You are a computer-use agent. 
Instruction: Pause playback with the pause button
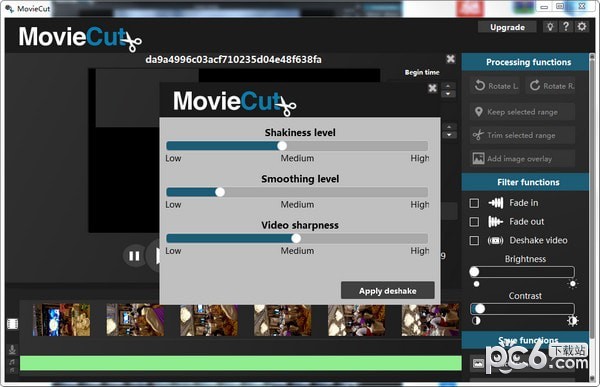pos(134,256)
